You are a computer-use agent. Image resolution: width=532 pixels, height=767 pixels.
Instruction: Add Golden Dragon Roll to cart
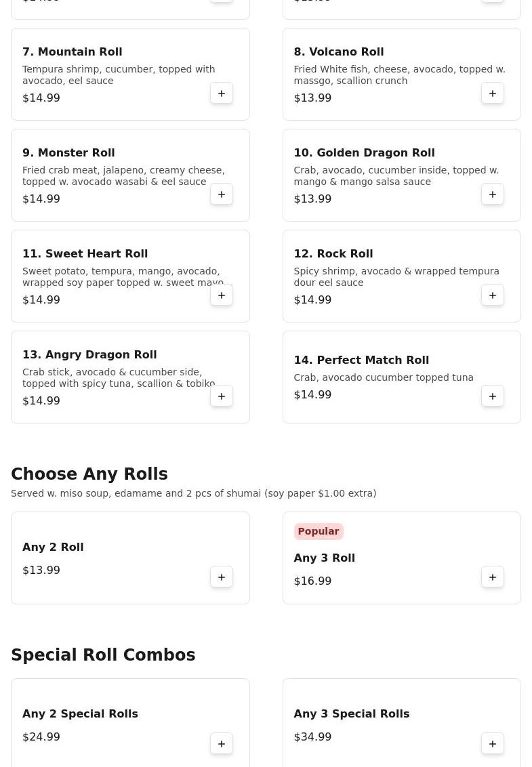pyautogui.click(x=493, y=194)
